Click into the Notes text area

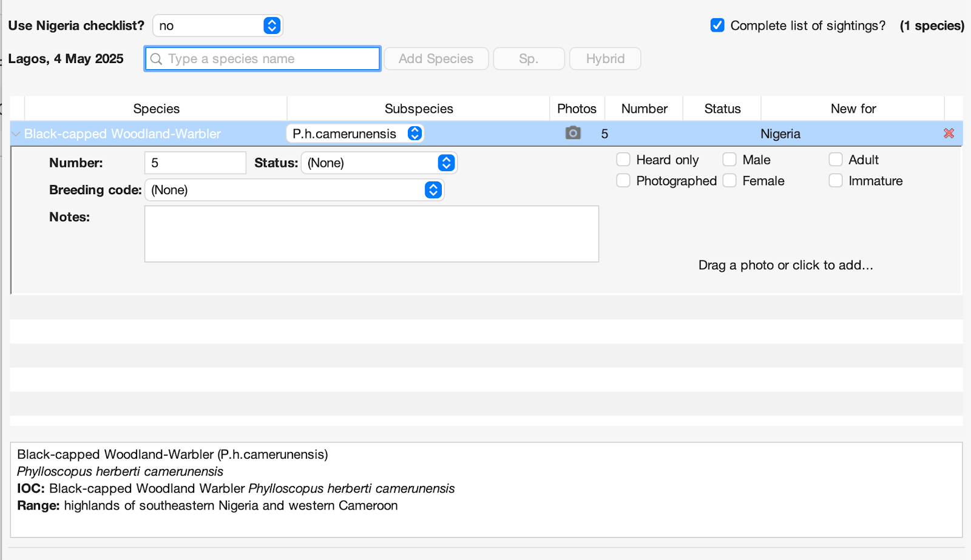371,234
